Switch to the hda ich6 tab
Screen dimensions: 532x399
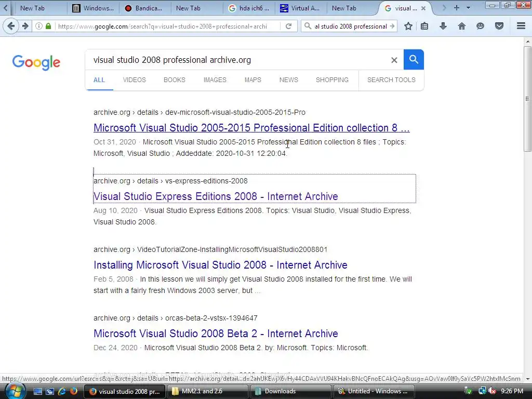tap(249, 8)
